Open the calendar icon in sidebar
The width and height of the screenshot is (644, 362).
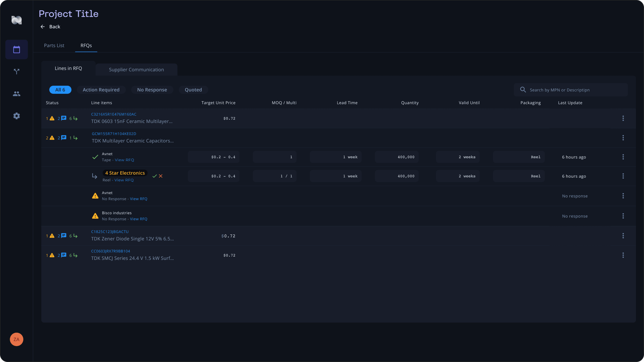16,49
